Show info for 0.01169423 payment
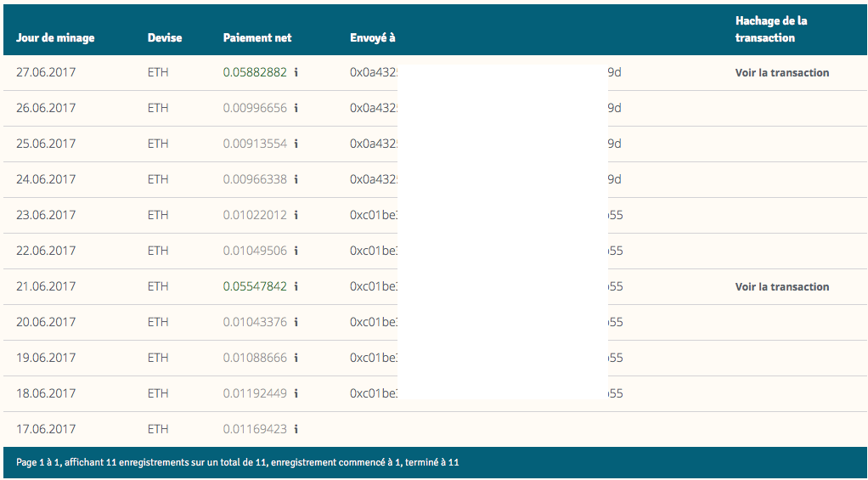868x480 pixels. [296, 429]
